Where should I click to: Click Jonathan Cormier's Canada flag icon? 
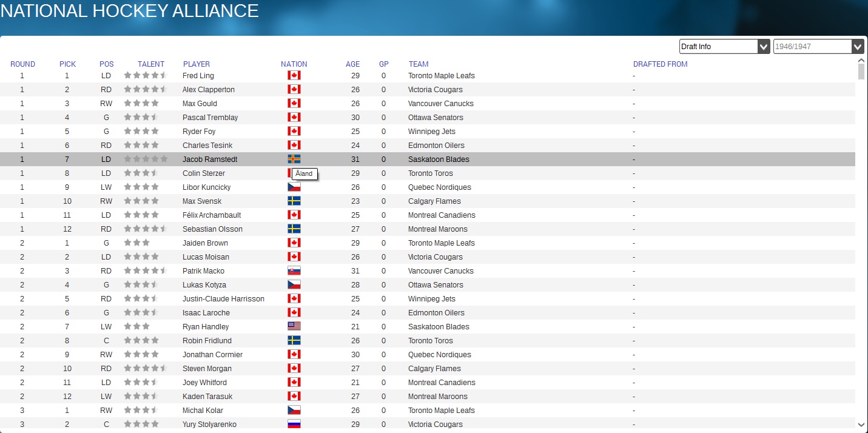294,355
